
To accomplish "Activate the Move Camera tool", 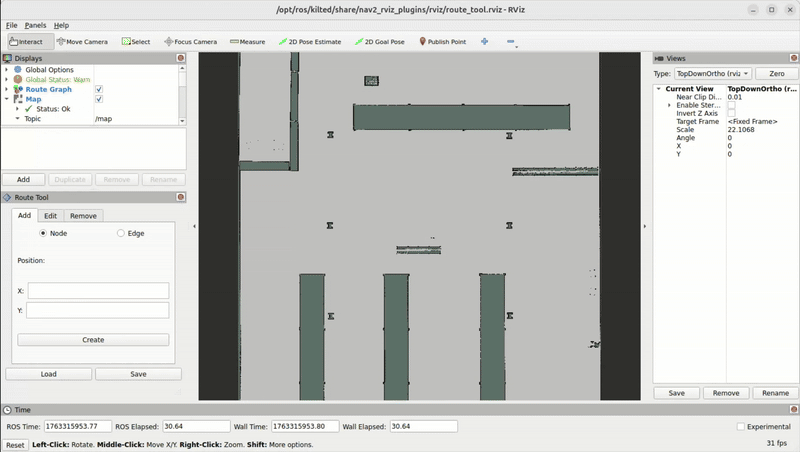I will pyautogui.click(x=82, y=42).
